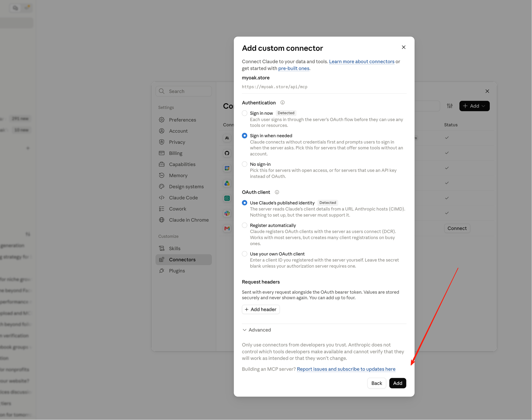The image size is (532, 420).
Task: Open filter settings icon in Connectors panel
Action: pyautogui.click(x=450, y=106)
